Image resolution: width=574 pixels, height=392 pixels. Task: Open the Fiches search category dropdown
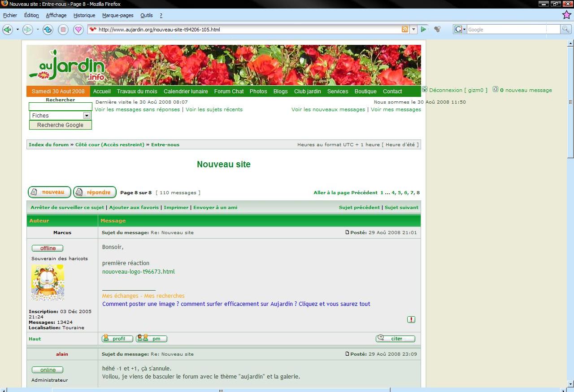[87, 116]
